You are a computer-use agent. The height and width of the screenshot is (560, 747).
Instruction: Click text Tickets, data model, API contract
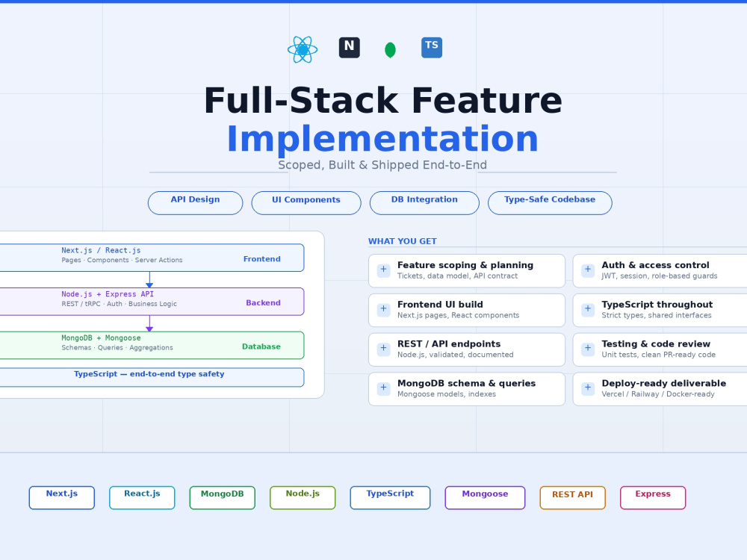457,276
